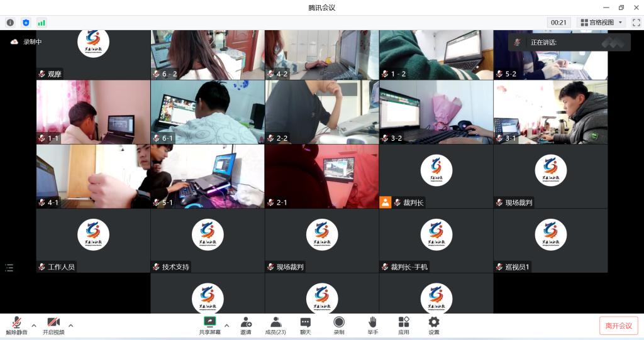Viewport: 644px width, 340px height.
Task: Unmute the microphone with 解除静音
Action: pos(17,325)
